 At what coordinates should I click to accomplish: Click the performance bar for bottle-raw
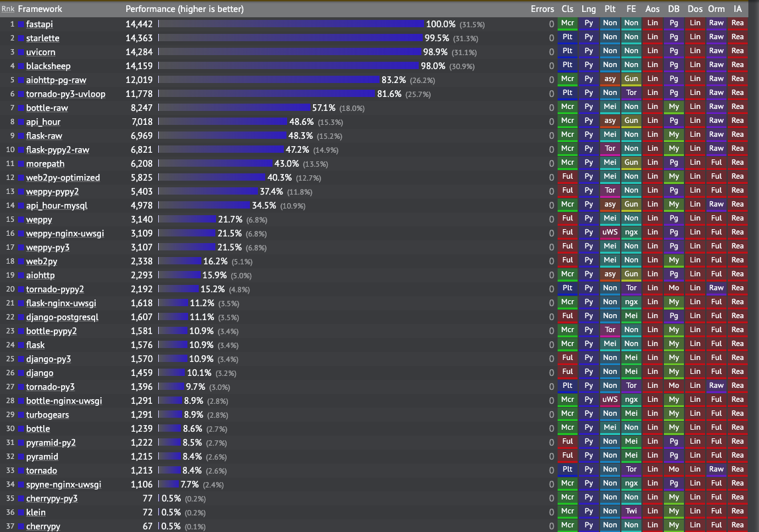(235, 108)
